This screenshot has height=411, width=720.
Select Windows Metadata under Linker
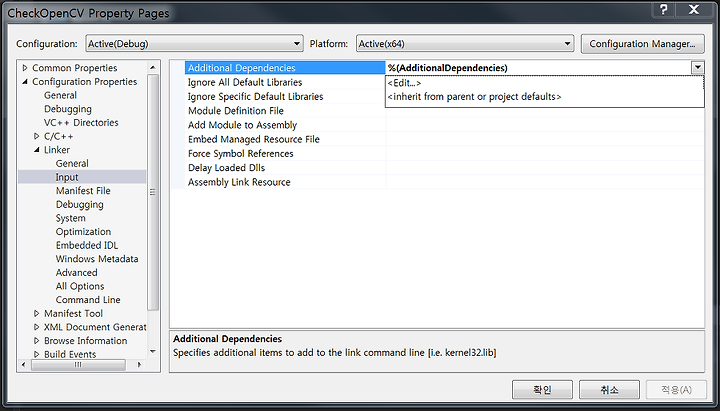[97, 259]
